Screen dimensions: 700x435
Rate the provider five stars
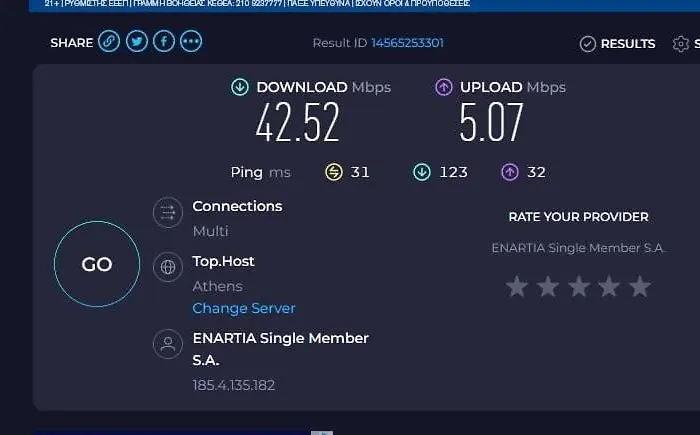(640, 286)
